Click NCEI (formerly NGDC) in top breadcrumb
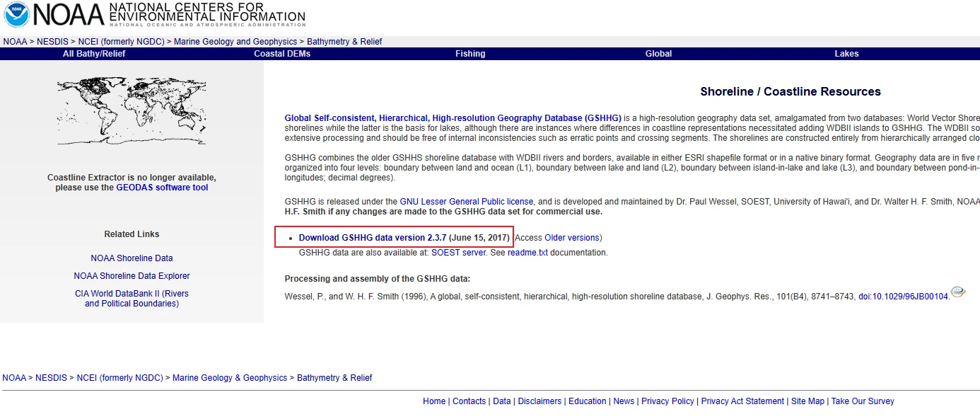The width and height of the screenshot is (980, 419). (x=121, y=42)
